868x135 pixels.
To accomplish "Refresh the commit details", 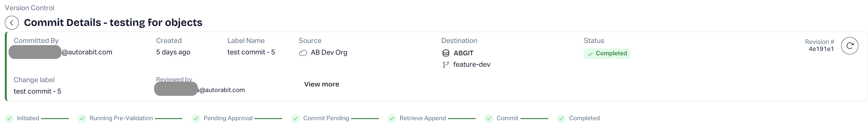I will [850, 46].
